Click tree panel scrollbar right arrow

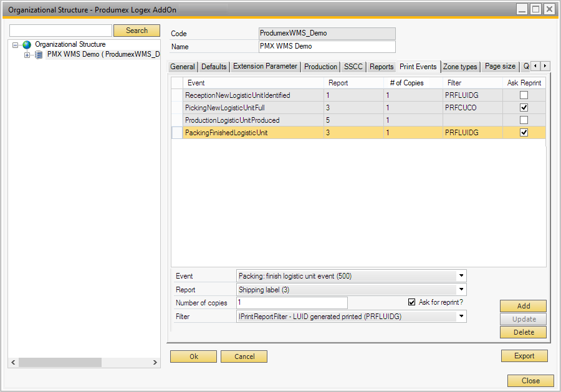point(155,362)
